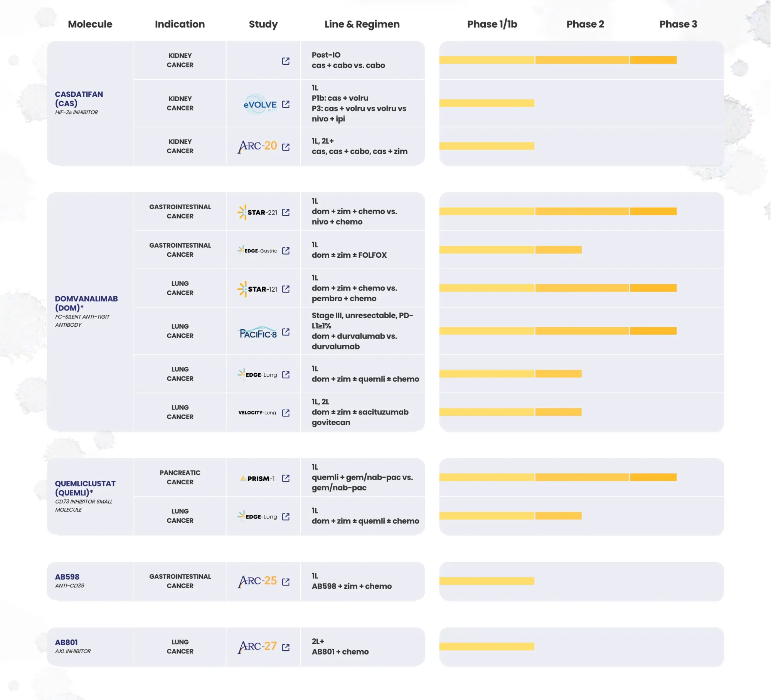Open external link icon beside PACIFIC-8

[x=286, y=332]
